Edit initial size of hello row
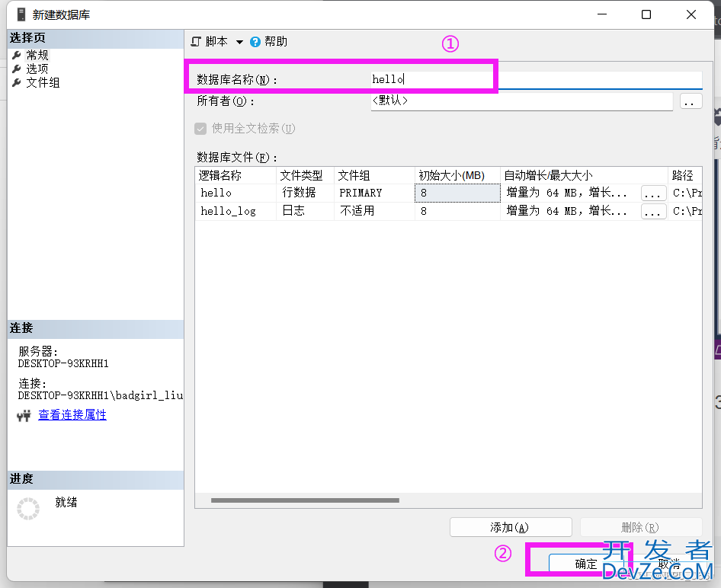The height and width of the screenshot is (588, 721). tap(457, 193)
